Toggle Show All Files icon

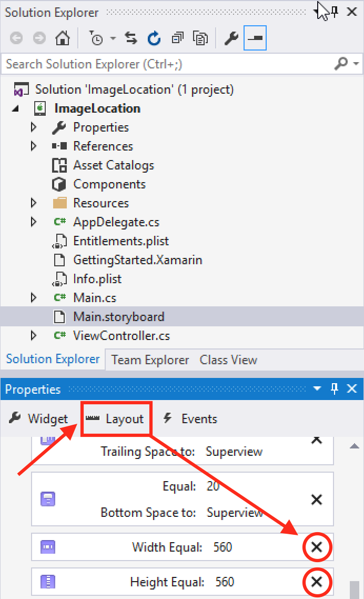coord(200,38)
